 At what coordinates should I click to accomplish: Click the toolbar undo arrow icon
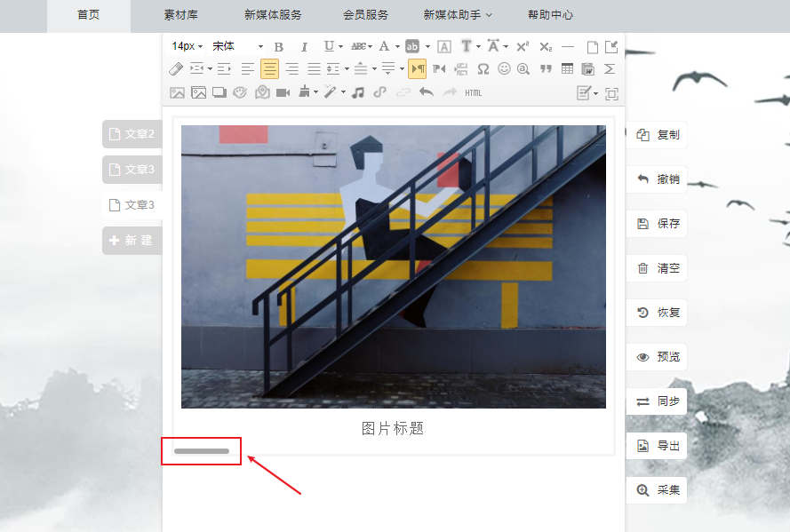point(427,92)
